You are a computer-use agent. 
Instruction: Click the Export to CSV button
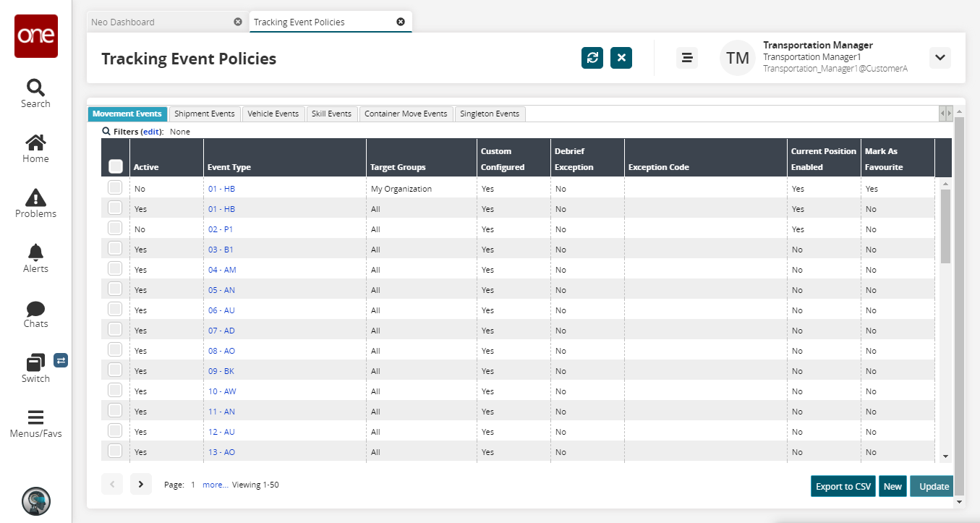(843, 486)
